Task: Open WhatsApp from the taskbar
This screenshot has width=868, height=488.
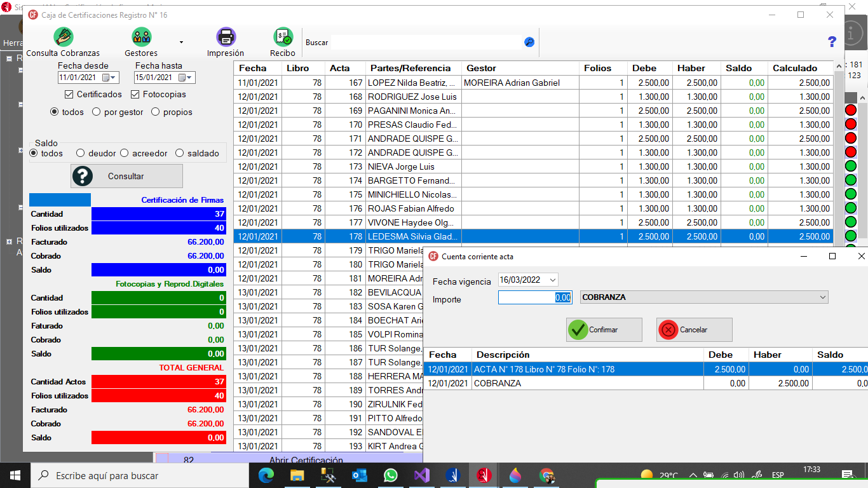Action: coord(390,475)
